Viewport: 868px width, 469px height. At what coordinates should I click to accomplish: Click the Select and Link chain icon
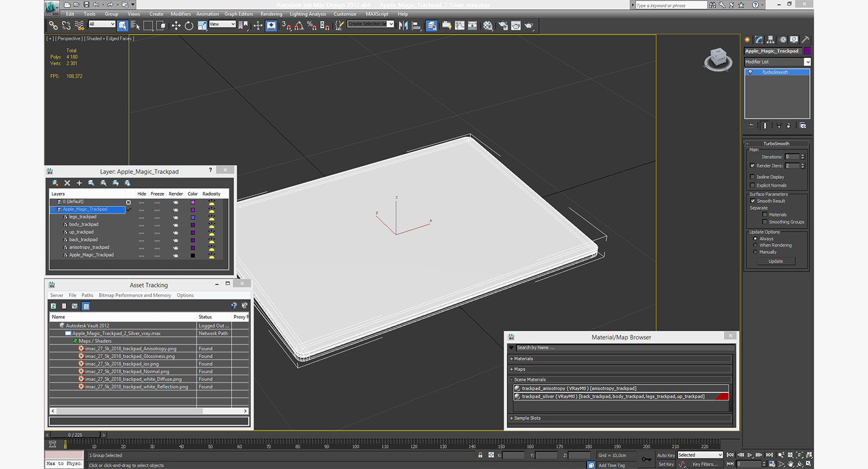[53, 26]
